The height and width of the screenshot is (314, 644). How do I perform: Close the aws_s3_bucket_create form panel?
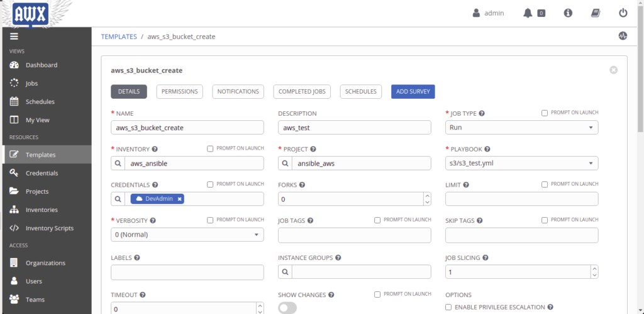(x=613, y=70)
